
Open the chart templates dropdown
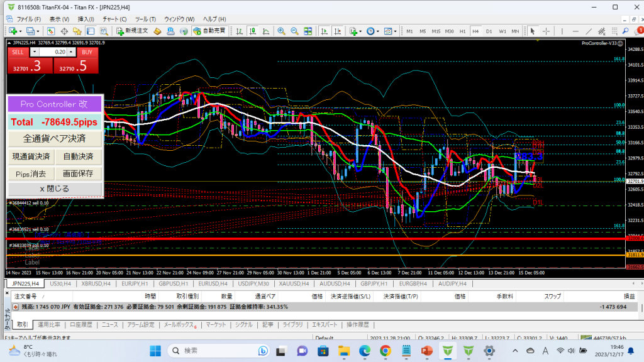[x=396, y=31]
